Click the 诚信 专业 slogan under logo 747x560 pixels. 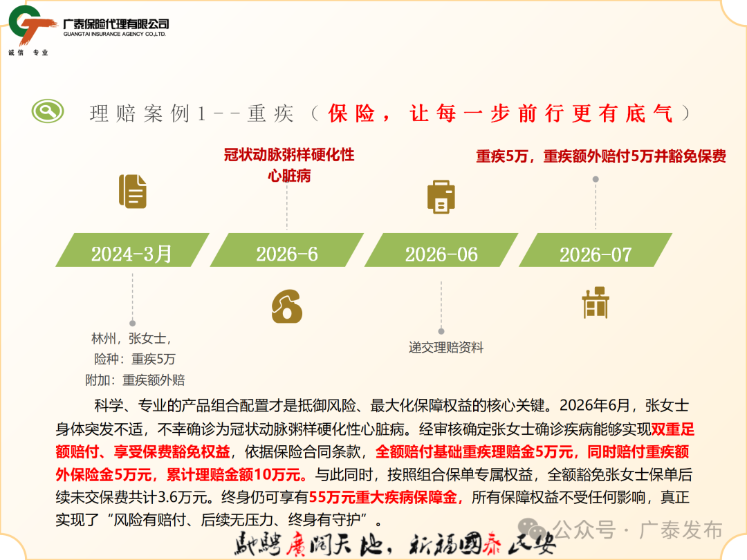[28, 53]
